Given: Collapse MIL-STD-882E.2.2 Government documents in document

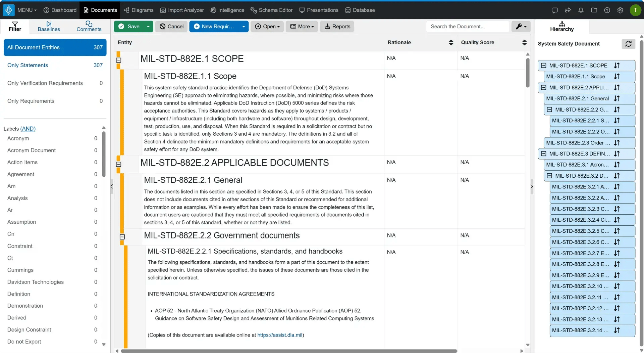Looking at the screenshot, I should coord(122,237).
